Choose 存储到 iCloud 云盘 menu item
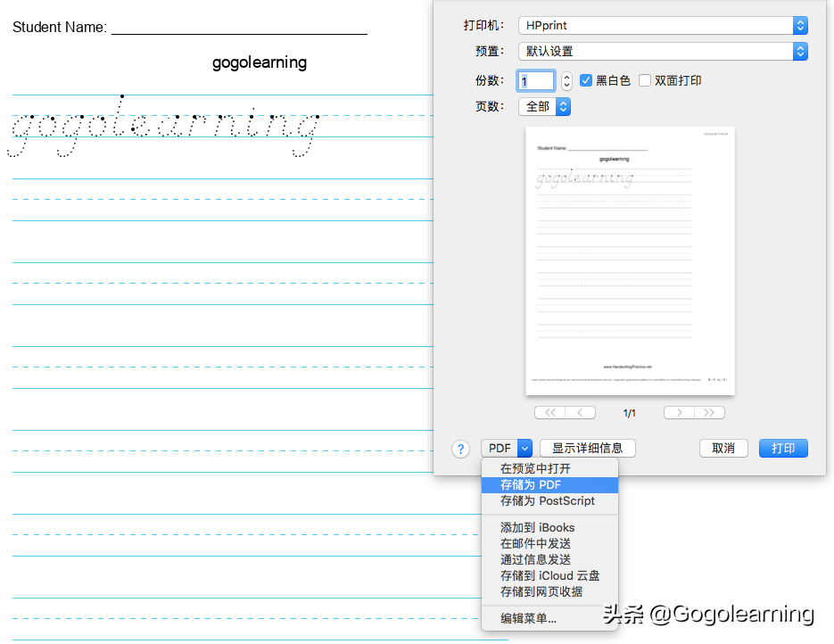This screenshot has width=834, height=644. pyautogui.click(x=550, y=575)
